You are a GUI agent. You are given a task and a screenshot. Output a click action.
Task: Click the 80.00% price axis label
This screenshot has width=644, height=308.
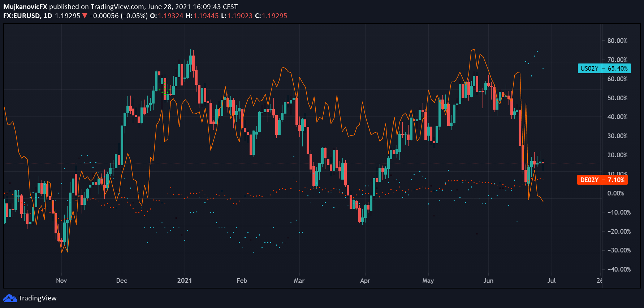point(617,41)
